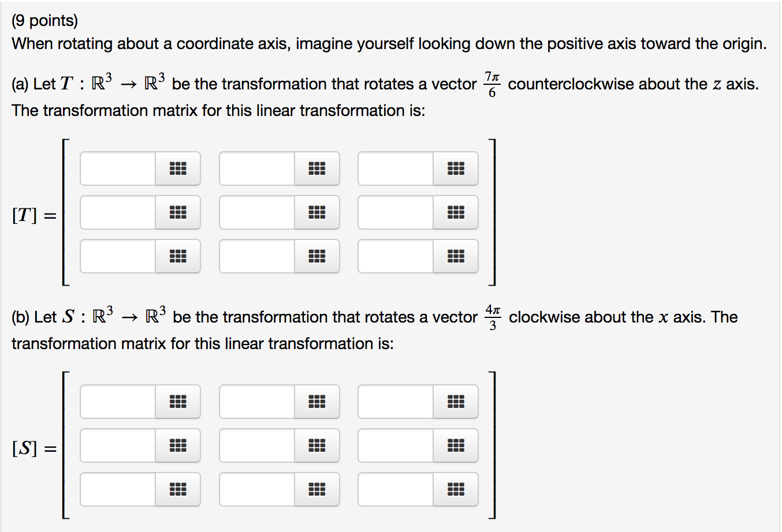782x532 pixels.
Task: Click the keypad icon in S's center cell
Action: [317, 445]
